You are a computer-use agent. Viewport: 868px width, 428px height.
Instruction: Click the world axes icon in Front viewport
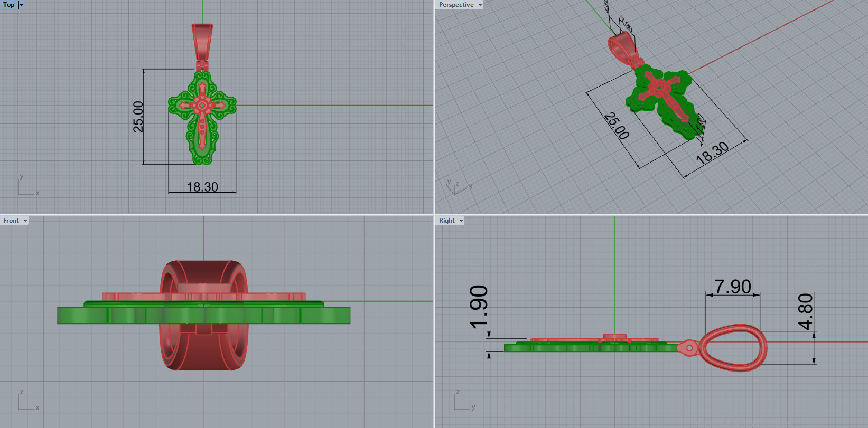coord(27,401)
